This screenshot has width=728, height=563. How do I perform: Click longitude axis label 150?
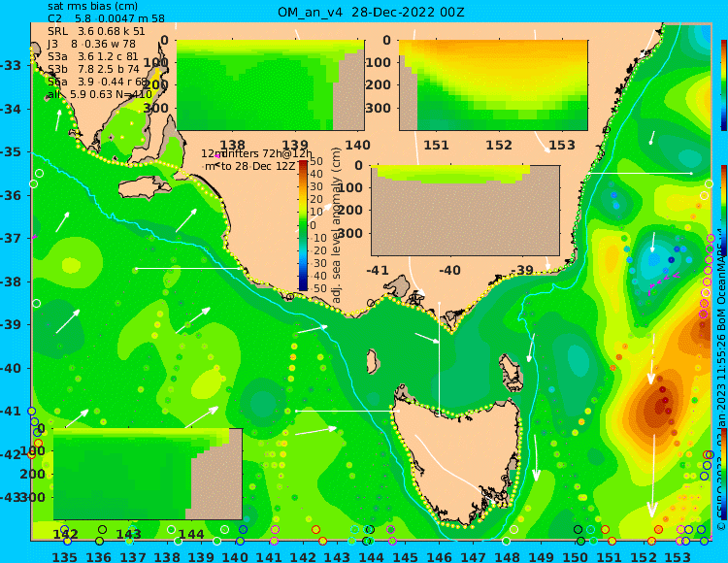(x=576, y=556)
